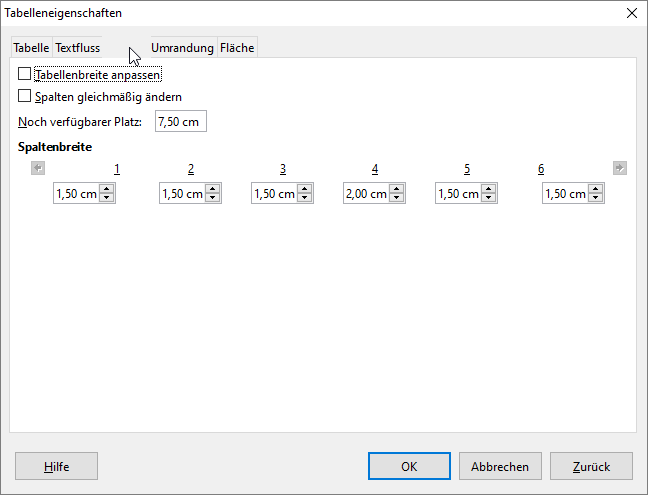
Task: Decrease column 2 width with down spinner
Action: click(x=212, y=198)
